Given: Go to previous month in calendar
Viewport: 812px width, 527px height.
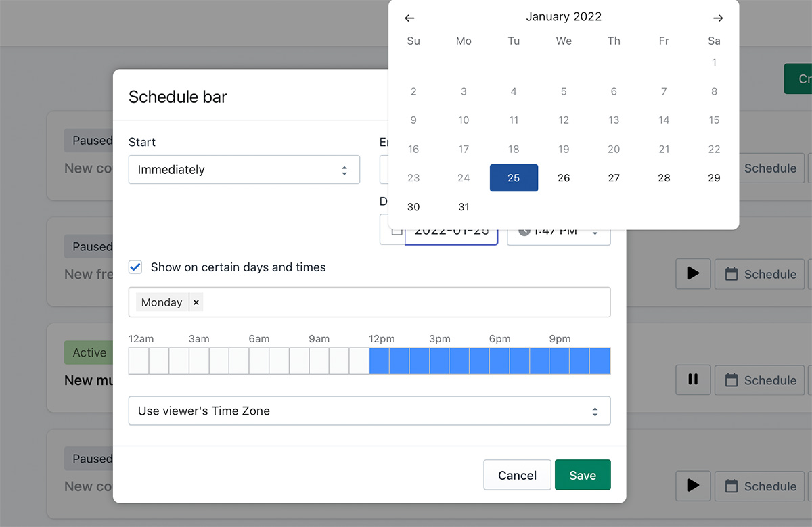Looking at the screenshot, I should click(x=409, y=18).
